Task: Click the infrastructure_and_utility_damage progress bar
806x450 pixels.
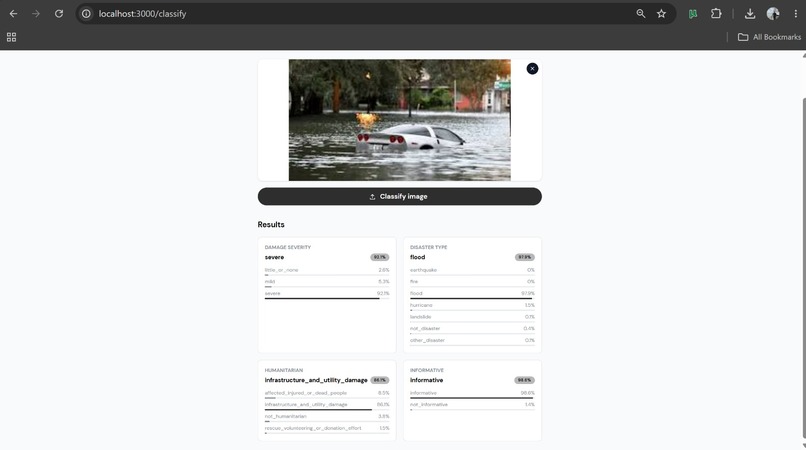Action: coord(327,409)
